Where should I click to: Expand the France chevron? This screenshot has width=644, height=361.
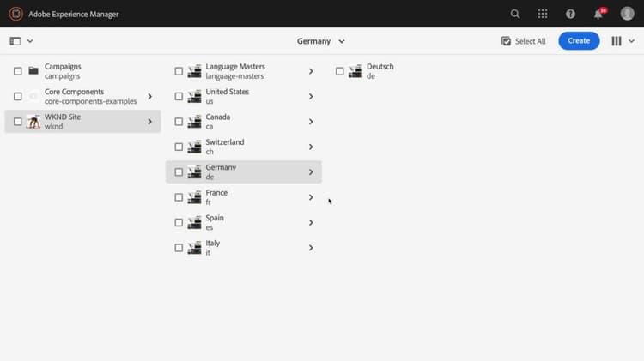[x=311, y=197]
